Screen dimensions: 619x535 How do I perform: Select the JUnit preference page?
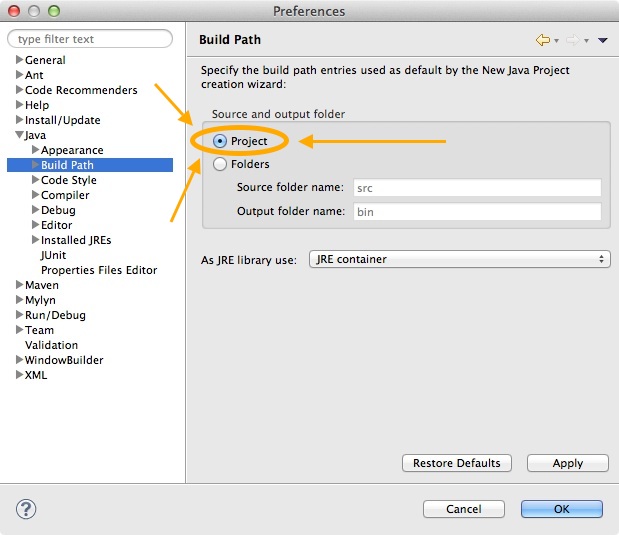(53, 255)
